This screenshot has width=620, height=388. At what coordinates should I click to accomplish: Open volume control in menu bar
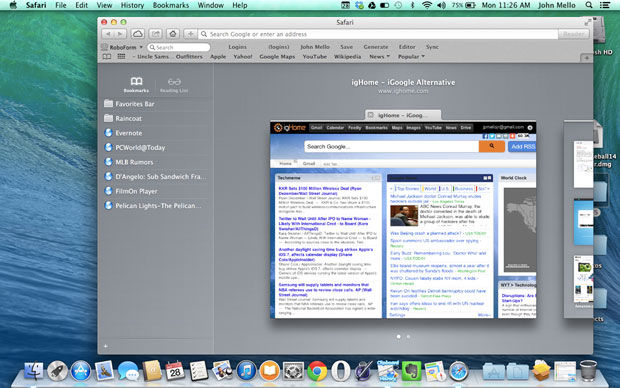[x=441, y=5]
